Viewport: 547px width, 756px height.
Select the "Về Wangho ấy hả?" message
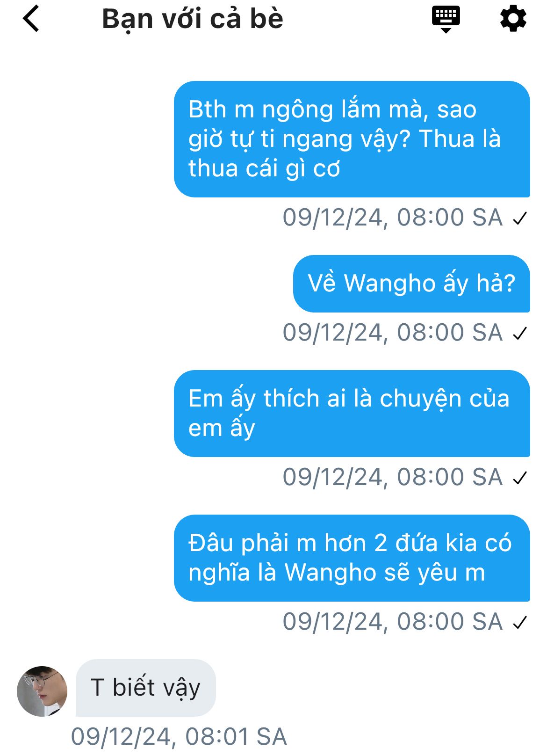411,283
